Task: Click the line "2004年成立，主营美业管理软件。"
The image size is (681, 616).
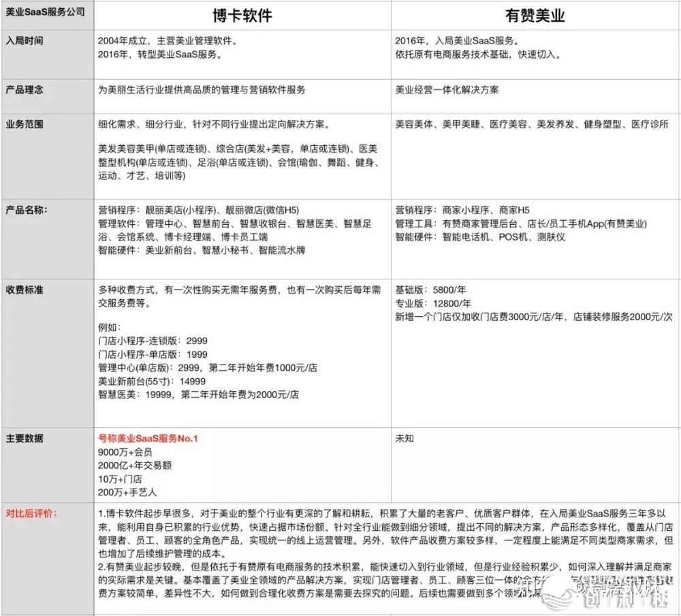Action: 168,41
